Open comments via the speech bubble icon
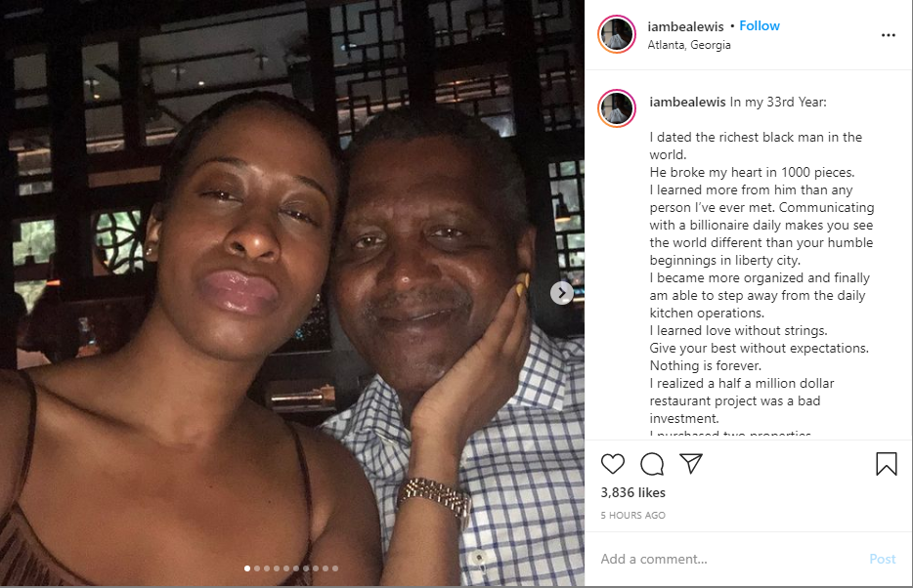This screenshot has width=913, height=588. point(652,464)
